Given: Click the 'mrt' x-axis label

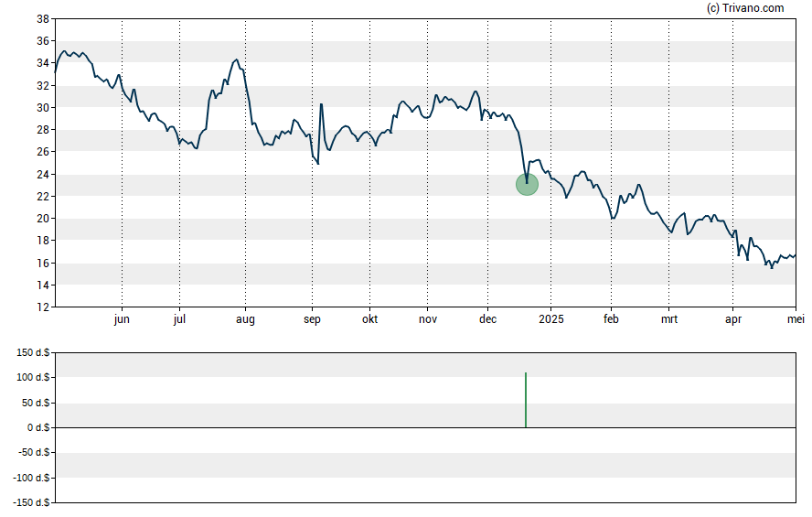Looking at the screenshot, I should tap(669, 319).
